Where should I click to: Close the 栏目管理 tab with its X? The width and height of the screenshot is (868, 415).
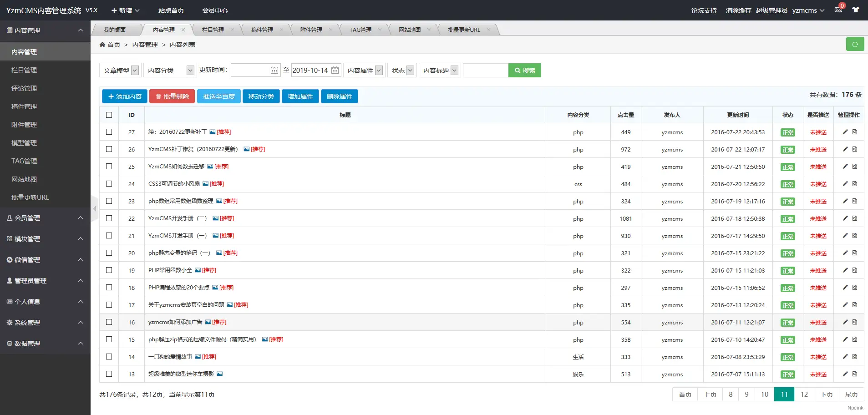pos(232,30)
